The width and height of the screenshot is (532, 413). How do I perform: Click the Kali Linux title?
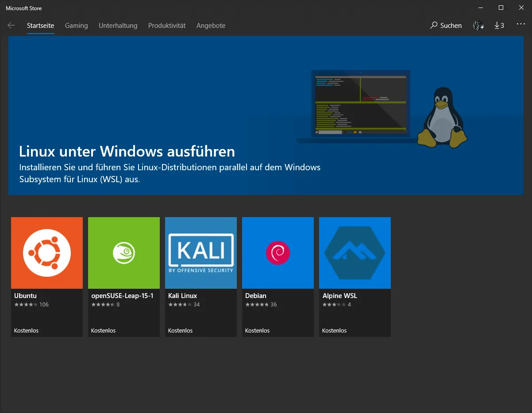point(182,296)
